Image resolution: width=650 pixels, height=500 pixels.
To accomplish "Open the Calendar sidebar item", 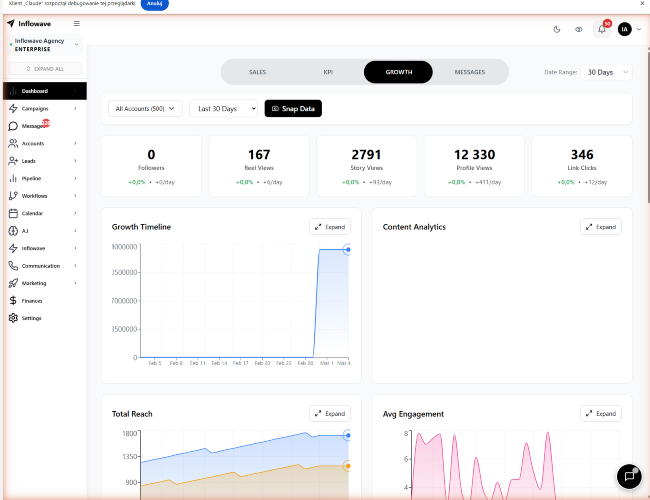I will pyautogui.click(x=34, y=213).
